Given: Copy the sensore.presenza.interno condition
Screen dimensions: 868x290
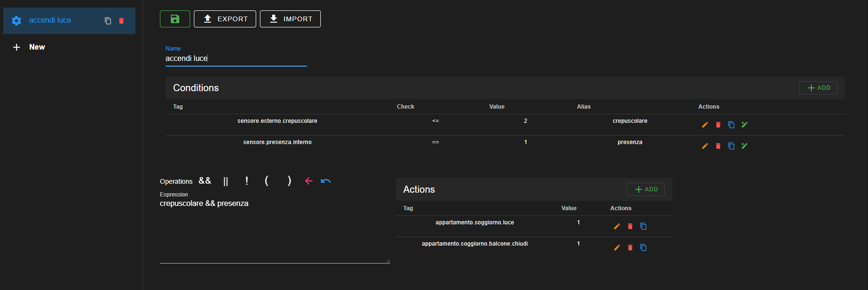Looking at the screenshot, I should click(731, 146).
